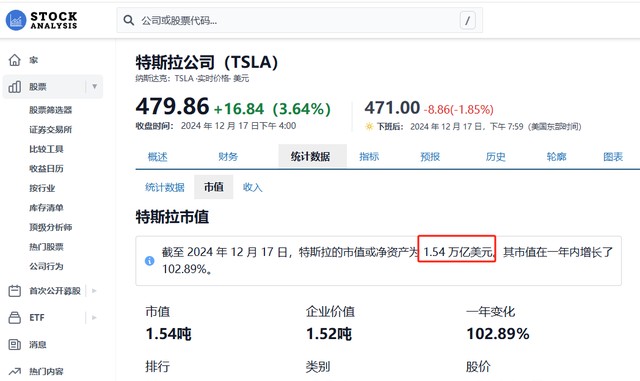Focus the company or ticker search field
This screenshot has height=381, width=640.
(x=300, y=20)
